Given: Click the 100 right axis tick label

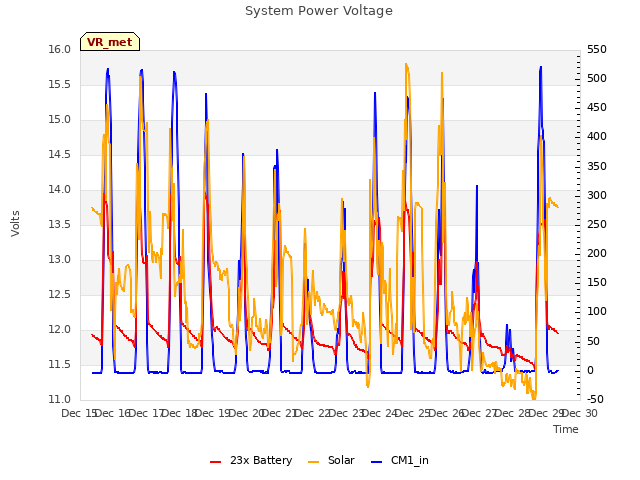Looking at the screenshot, I should (597, 312).
